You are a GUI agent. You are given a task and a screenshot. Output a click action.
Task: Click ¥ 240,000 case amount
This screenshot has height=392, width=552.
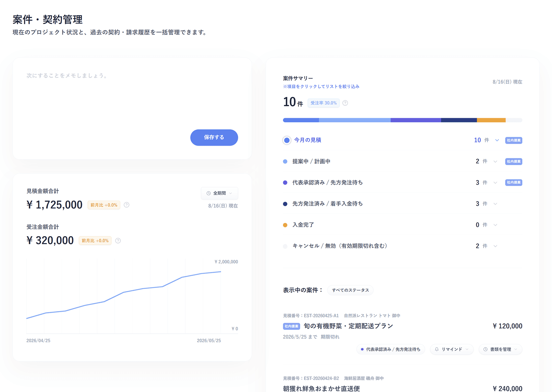507,389
